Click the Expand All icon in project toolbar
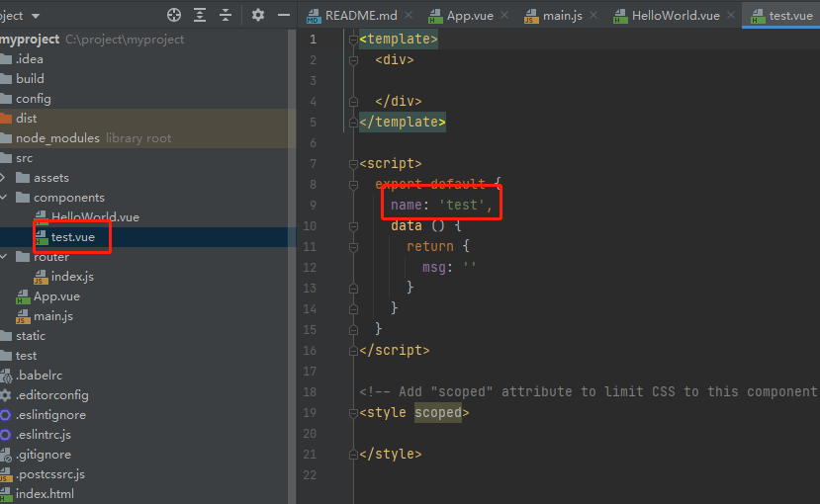The height and width of the screenshot is (504, 820). click(200, 15)
